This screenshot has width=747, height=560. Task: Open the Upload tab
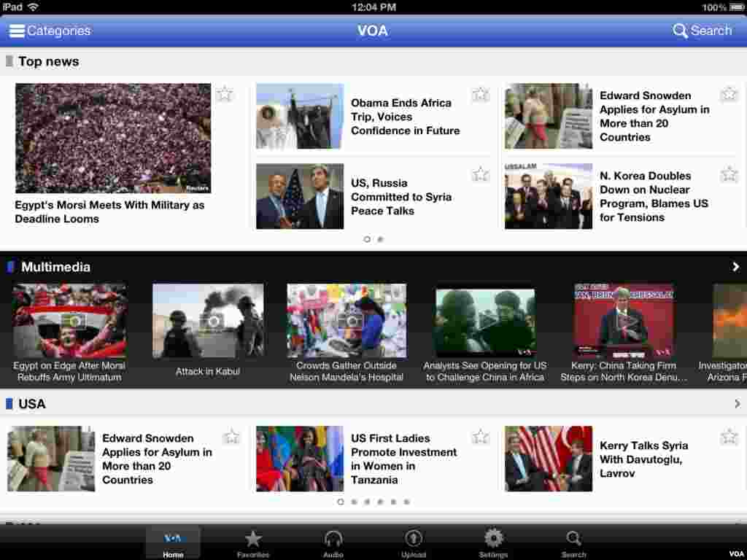point(413,544)
